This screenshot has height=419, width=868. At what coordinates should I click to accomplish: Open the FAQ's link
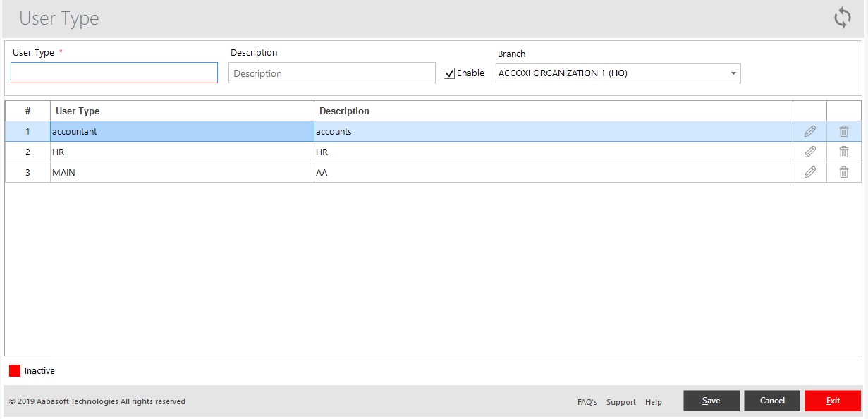[x=587, y=401]
